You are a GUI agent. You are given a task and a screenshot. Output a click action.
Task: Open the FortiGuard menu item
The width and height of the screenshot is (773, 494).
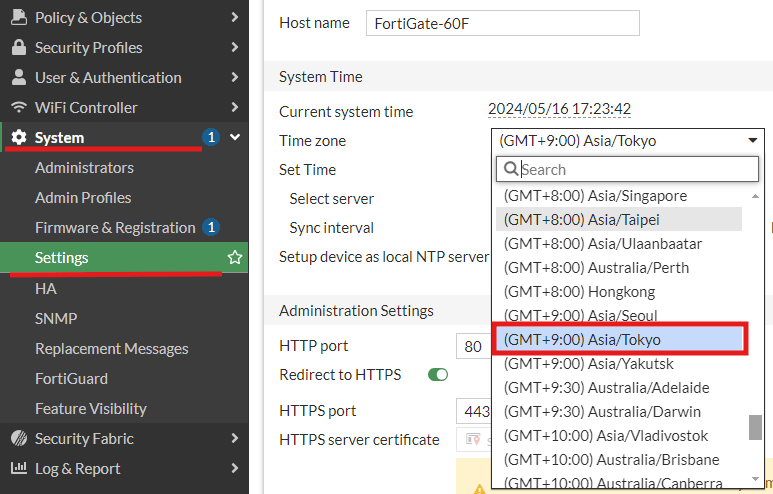(71, 379)
